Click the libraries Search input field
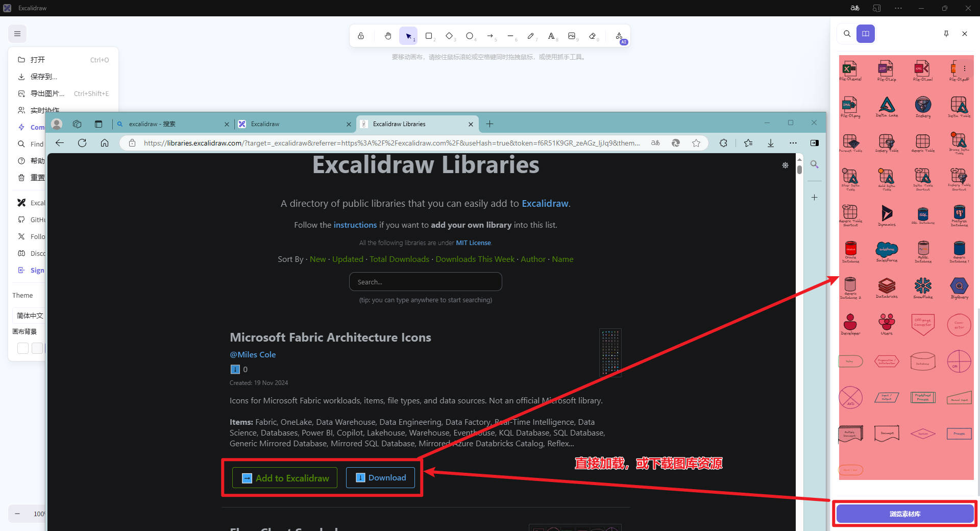The image size is (980, 531). [x=425, y=282]
